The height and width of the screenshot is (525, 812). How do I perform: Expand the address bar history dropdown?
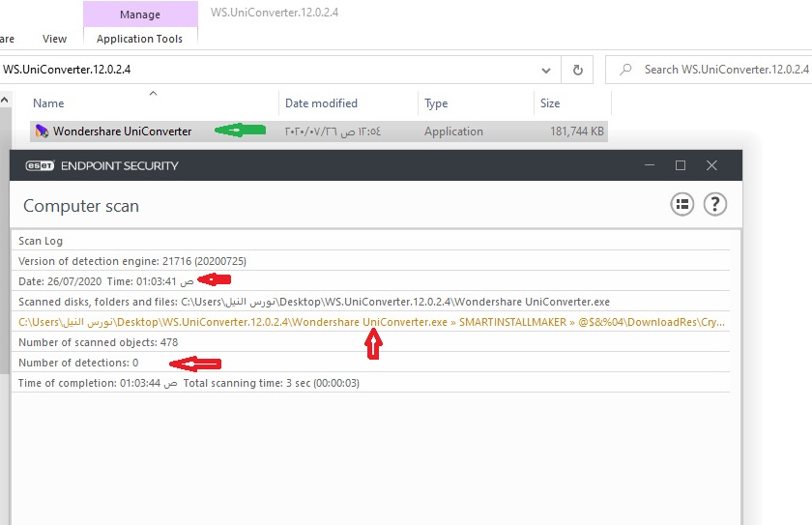click(546, 70)
